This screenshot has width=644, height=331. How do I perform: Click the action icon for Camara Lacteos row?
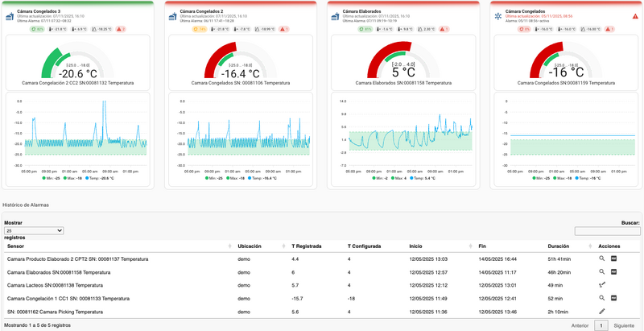(601, 285)
